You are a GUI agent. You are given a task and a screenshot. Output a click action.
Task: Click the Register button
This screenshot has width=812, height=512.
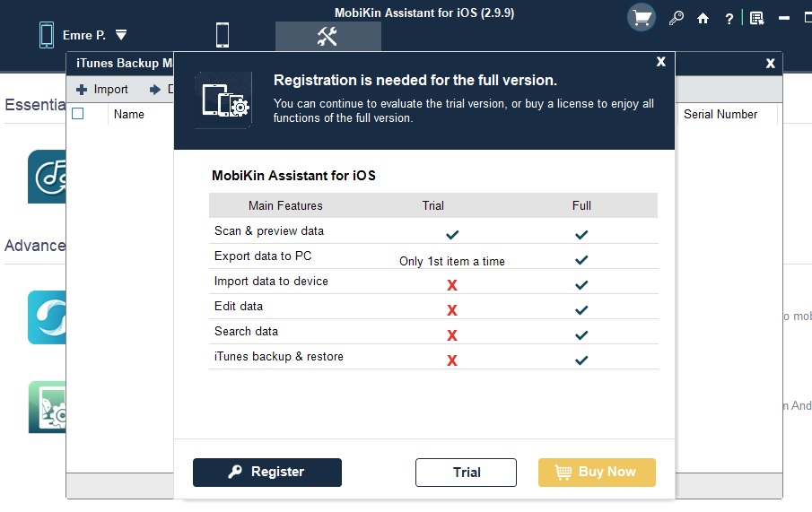(x=267, y=473)
